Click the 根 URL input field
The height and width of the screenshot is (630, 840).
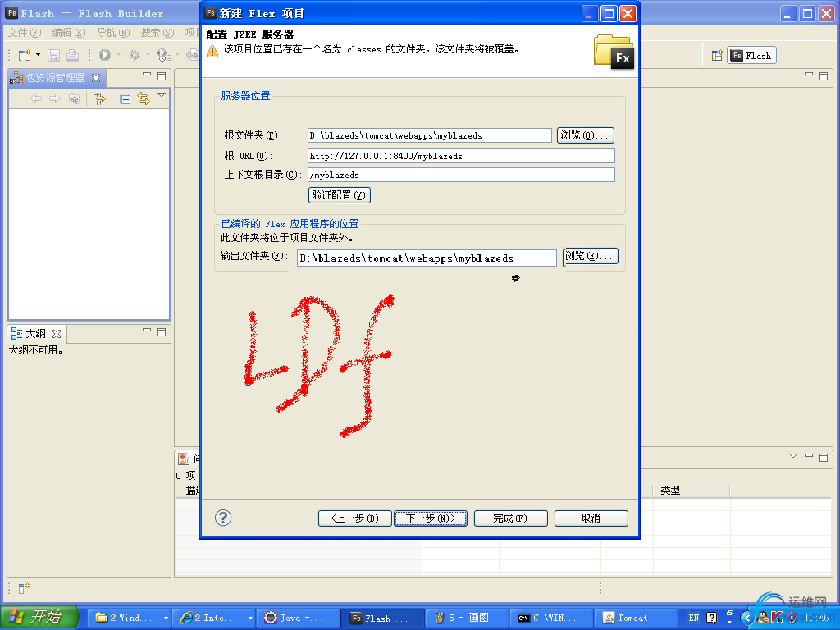point(461,156)
